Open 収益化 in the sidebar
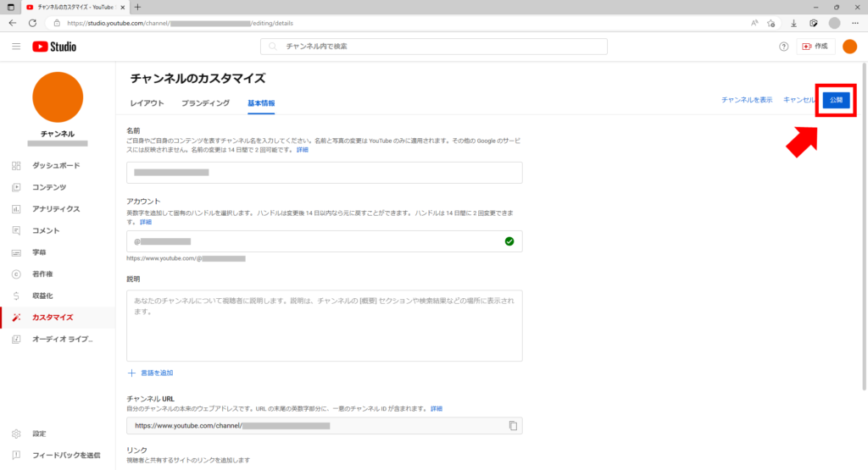 42,296
